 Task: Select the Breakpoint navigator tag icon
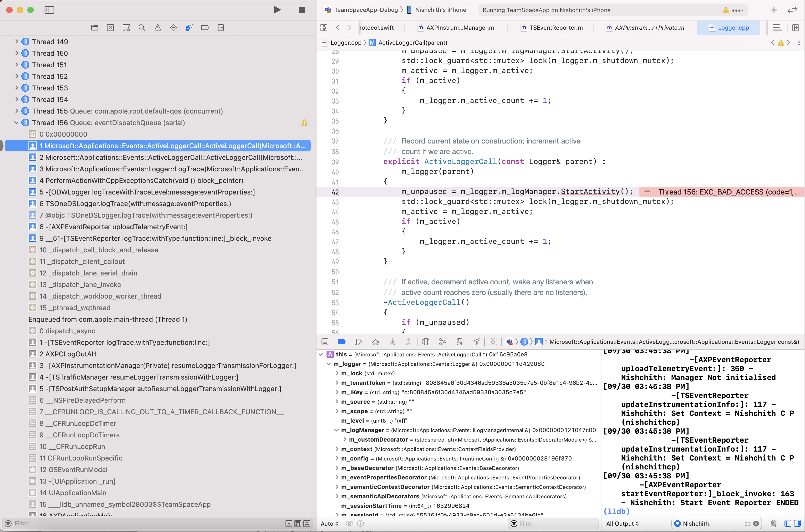[x=205, y=28]
